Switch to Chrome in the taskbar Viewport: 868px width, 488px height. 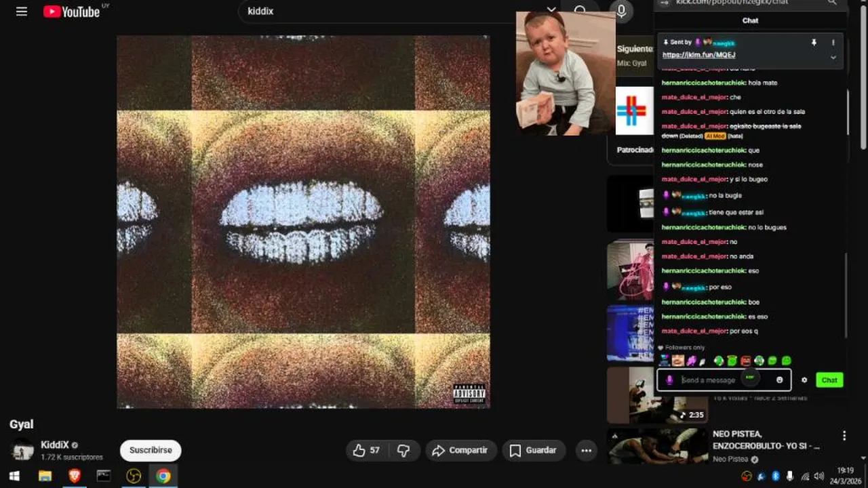[x=163, y=476]
